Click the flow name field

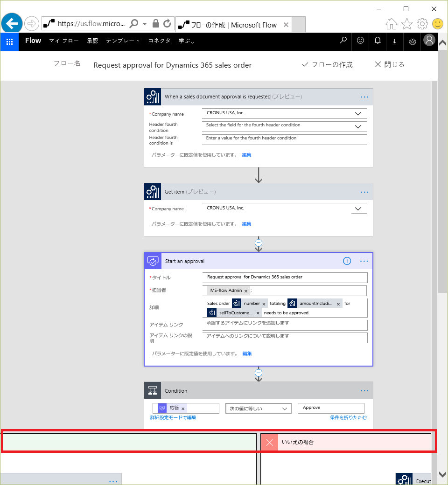coord(173,65)
